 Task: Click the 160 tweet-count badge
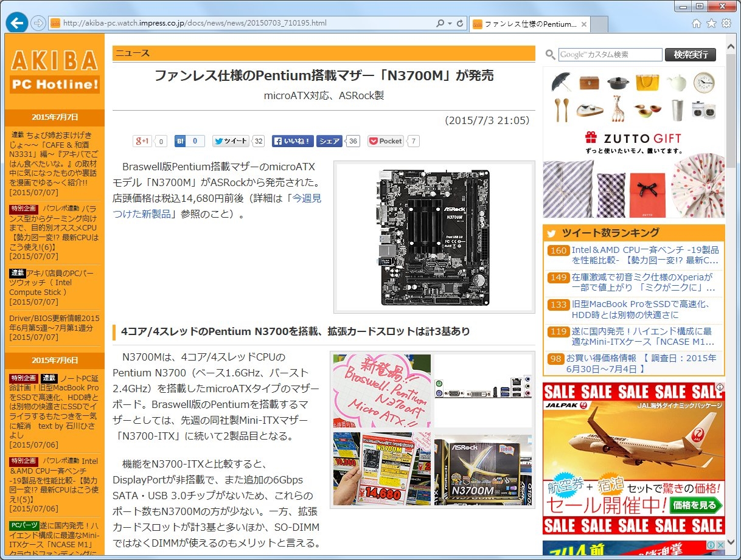[x=558, y=251]
